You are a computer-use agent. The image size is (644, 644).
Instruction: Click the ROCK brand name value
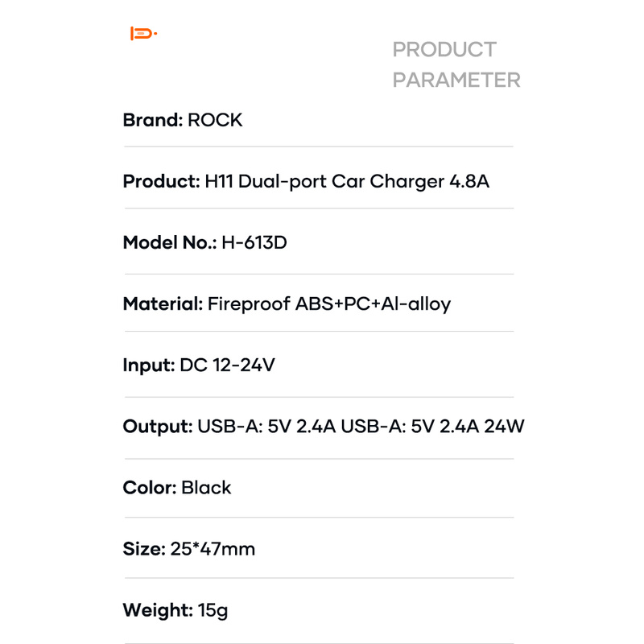[215, 120]
